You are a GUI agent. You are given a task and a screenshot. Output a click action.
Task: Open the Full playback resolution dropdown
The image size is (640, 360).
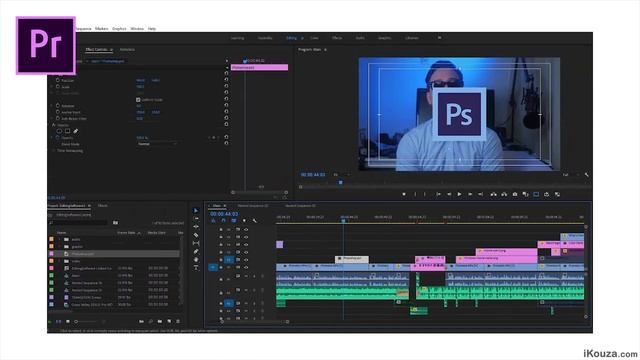[570, 175]
